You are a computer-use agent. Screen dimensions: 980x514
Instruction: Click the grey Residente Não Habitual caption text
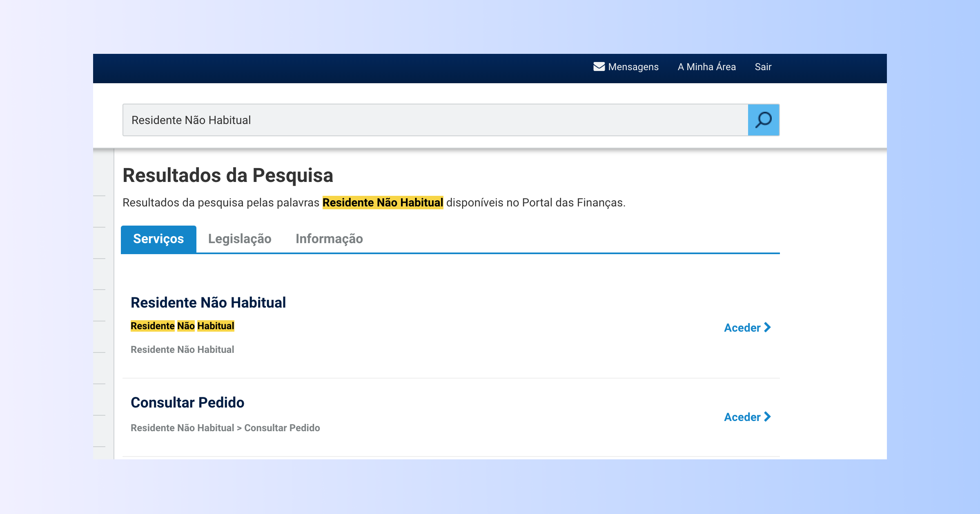pyautogui.click(x=182, y=350)
